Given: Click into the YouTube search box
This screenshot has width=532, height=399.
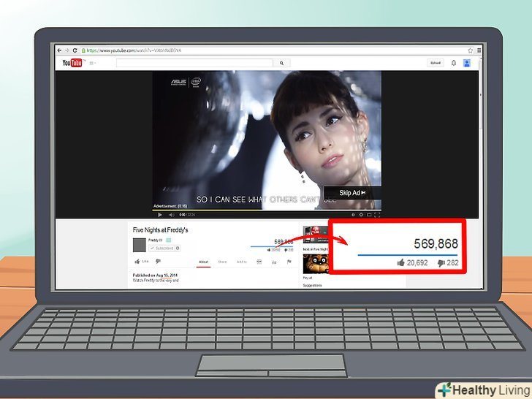Looking at the screenshot, I should [x=194, y=63].
